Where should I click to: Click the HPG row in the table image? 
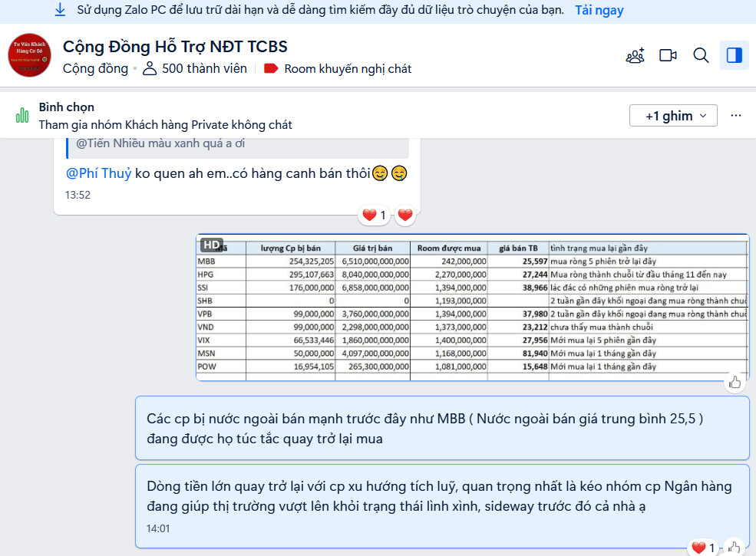coord(471,274)
